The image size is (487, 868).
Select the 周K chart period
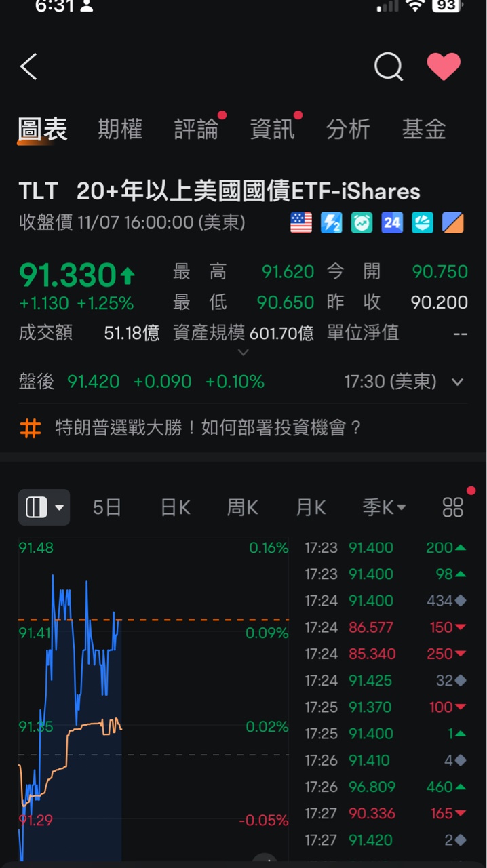(243, 507)
